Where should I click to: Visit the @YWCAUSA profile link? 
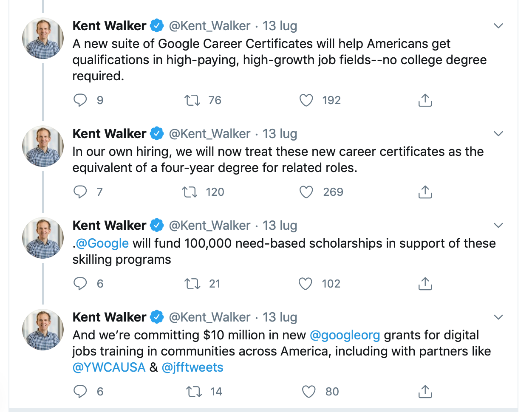pyautogui.click(x=109, y=367)
